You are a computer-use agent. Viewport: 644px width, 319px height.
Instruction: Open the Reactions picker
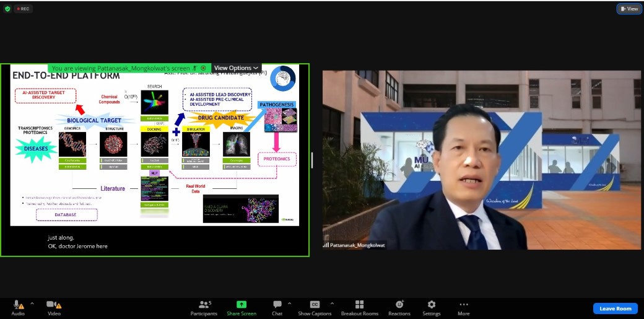point(399,305)
